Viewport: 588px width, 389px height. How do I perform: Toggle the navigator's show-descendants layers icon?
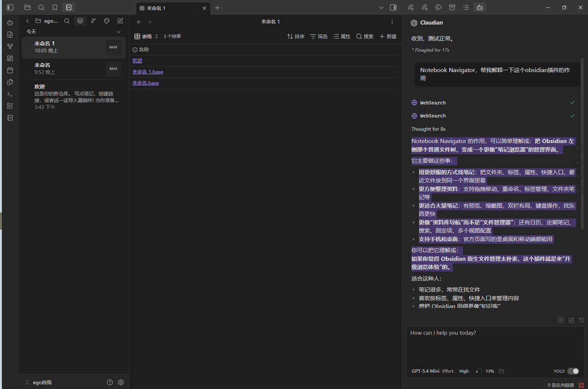tap(80, 21)
